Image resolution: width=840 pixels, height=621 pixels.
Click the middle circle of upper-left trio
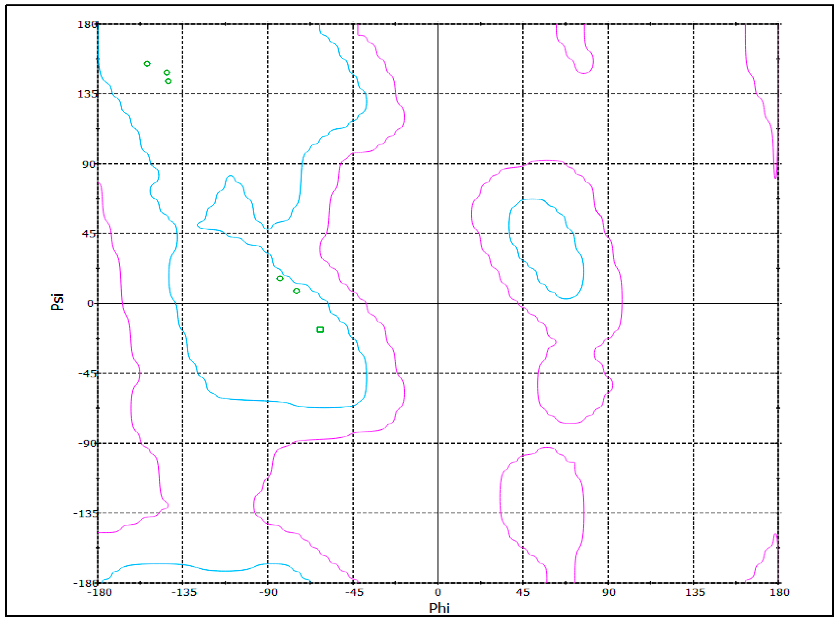tap(167, 73)
